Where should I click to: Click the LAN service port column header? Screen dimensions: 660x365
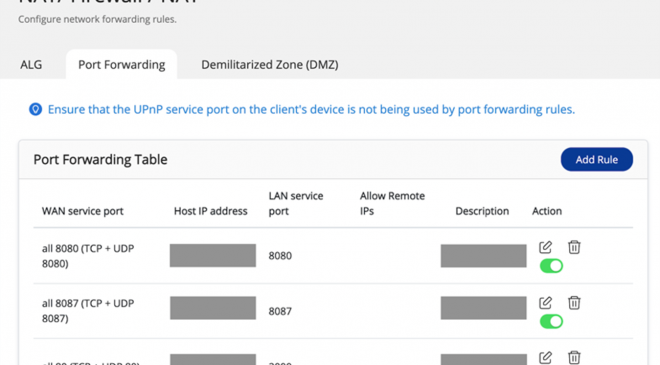[296, 203]
